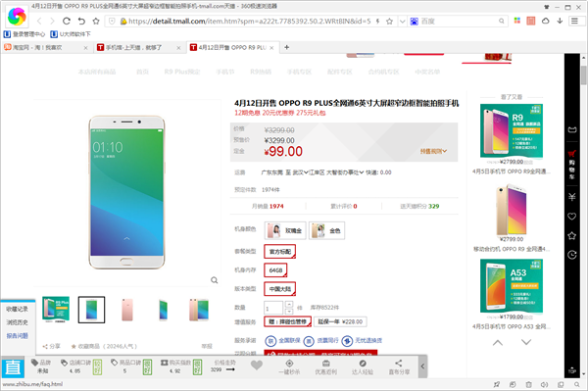Click the 优惠返利 icon in the bottom bar

326,367
